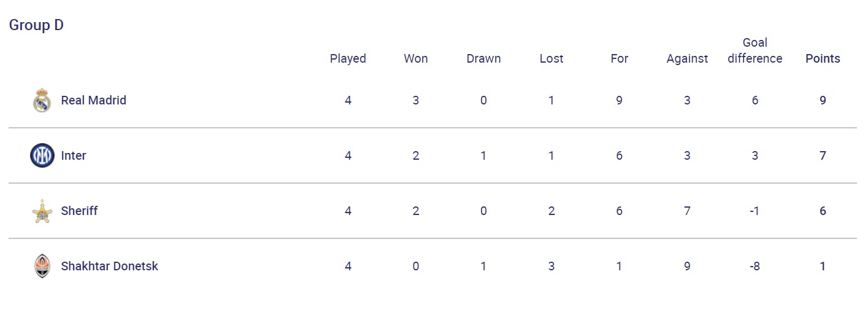Screen dimensions: 868x309
Task: Click the Points column header
Action: pyautogui.click(x=822, y=58)
